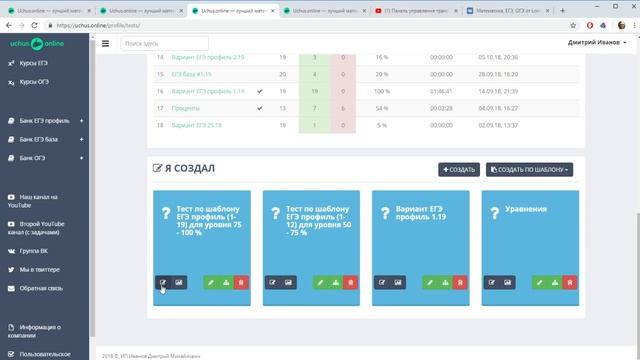
Task: Open Второй YouTube канал link
Action: (36, 228)
